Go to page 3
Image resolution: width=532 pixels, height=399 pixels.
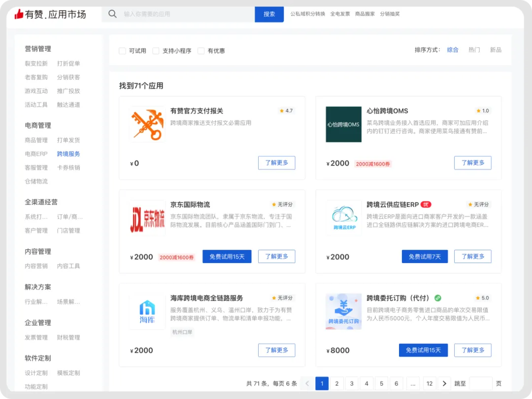[352, 383]
